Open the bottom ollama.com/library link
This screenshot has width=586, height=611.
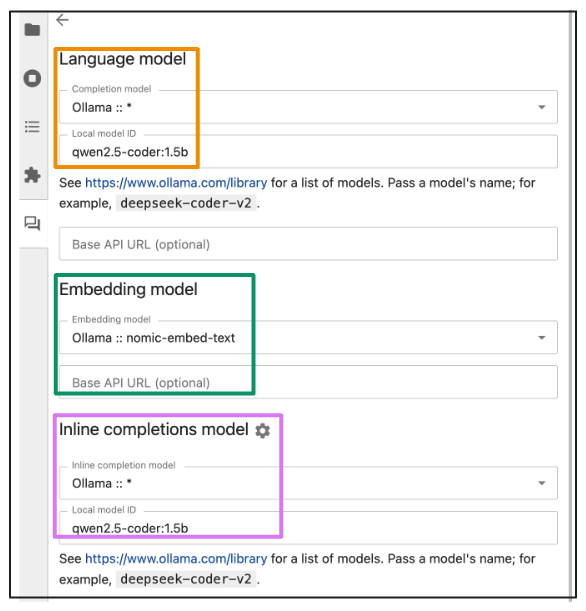[x=176, y=559]
